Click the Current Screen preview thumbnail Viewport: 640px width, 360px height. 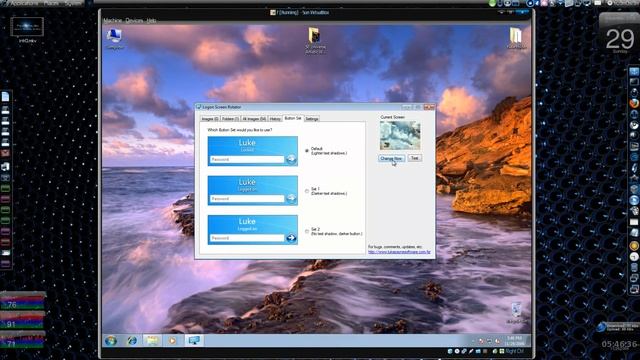tap(400, 136)
